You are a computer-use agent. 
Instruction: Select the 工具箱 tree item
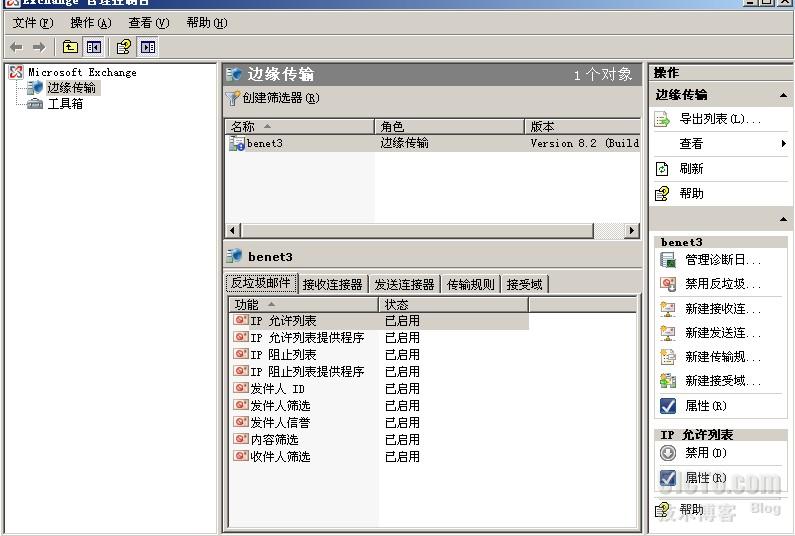(65, 104)
